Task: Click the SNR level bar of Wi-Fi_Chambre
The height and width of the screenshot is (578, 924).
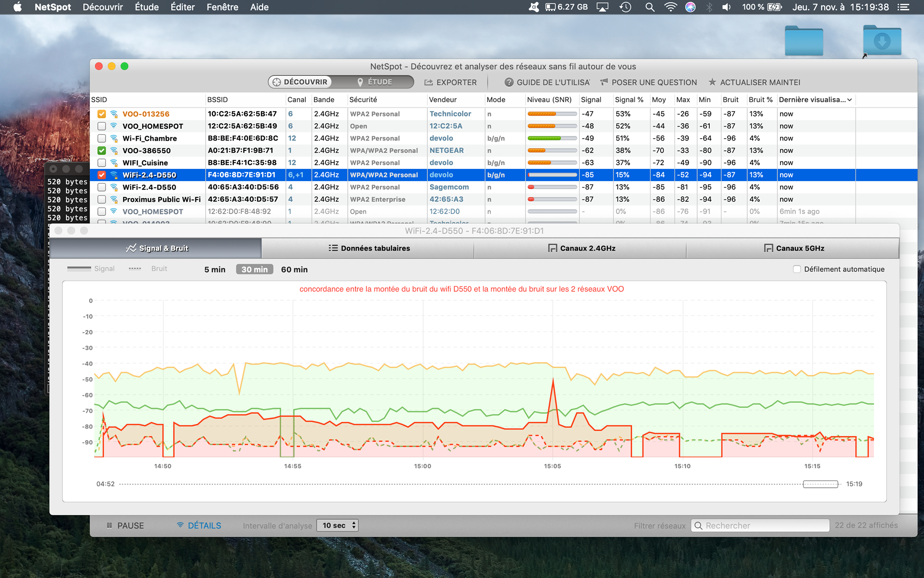Action: tap(552, 138)
